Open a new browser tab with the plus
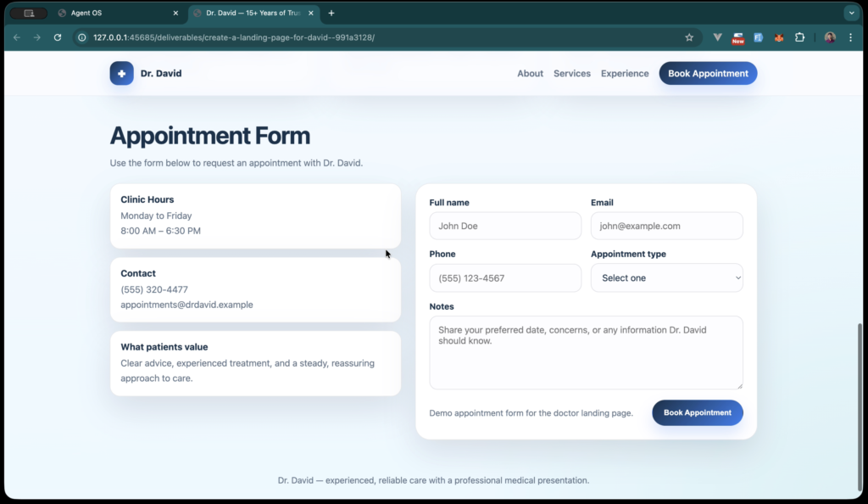 pos(331,13)
